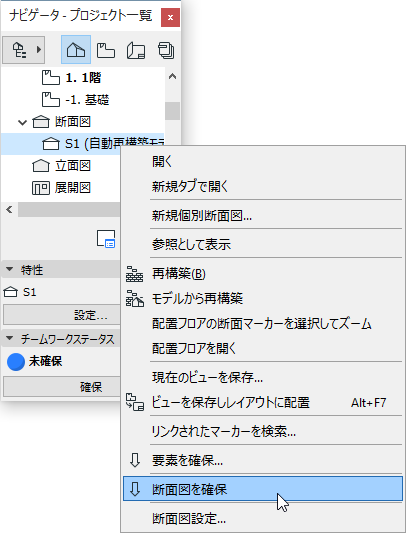Click the view settings icon below tree
This screenshot has height=533, width=406.
pyautogui.click(x=106, y=239)
